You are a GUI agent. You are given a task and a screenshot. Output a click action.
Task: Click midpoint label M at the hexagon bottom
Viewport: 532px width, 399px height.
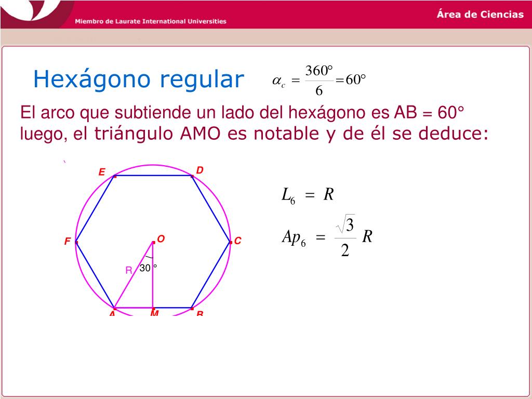(x=154, y=313)
